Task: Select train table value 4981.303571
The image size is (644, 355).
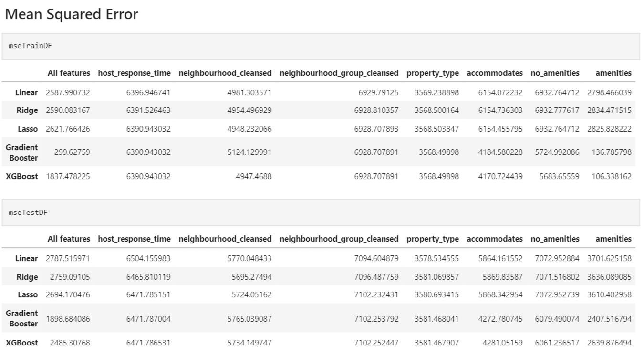Action: pos(249,92)
